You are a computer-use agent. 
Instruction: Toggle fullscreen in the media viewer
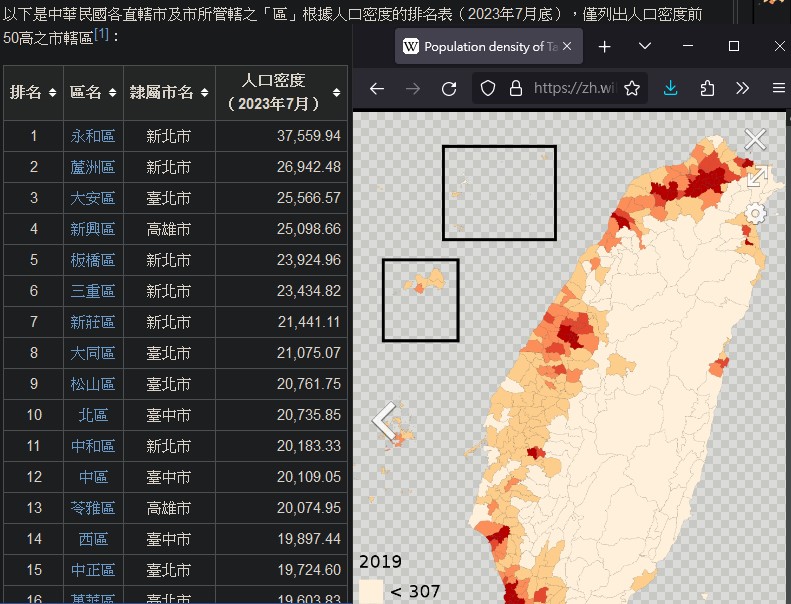[757, 177]
